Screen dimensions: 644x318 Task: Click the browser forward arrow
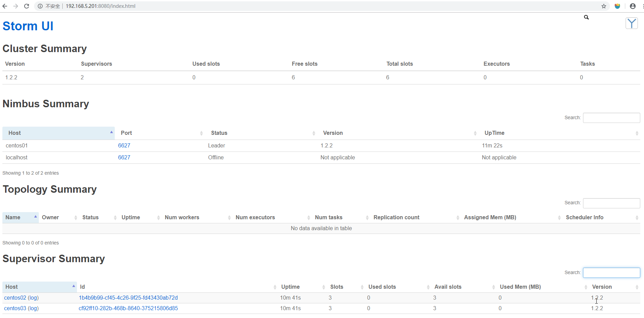tap(16, 6)
